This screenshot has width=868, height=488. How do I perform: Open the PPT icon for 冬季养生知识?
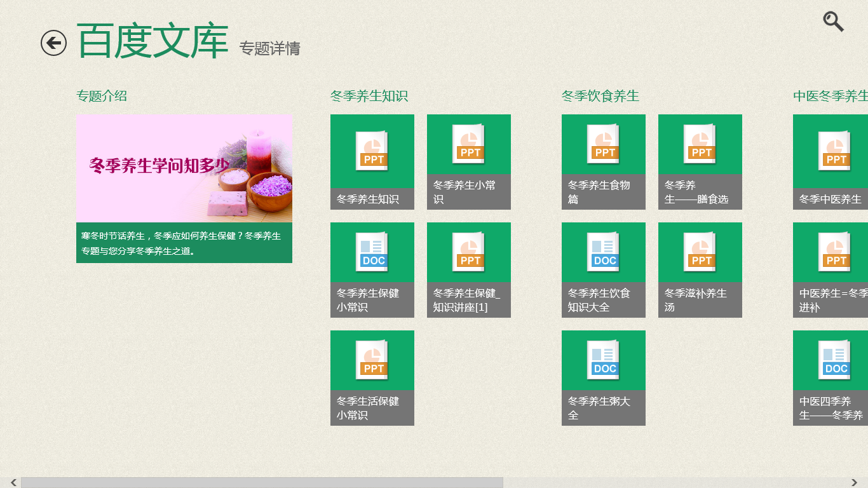pyautogui.click(x=372, y=151)
